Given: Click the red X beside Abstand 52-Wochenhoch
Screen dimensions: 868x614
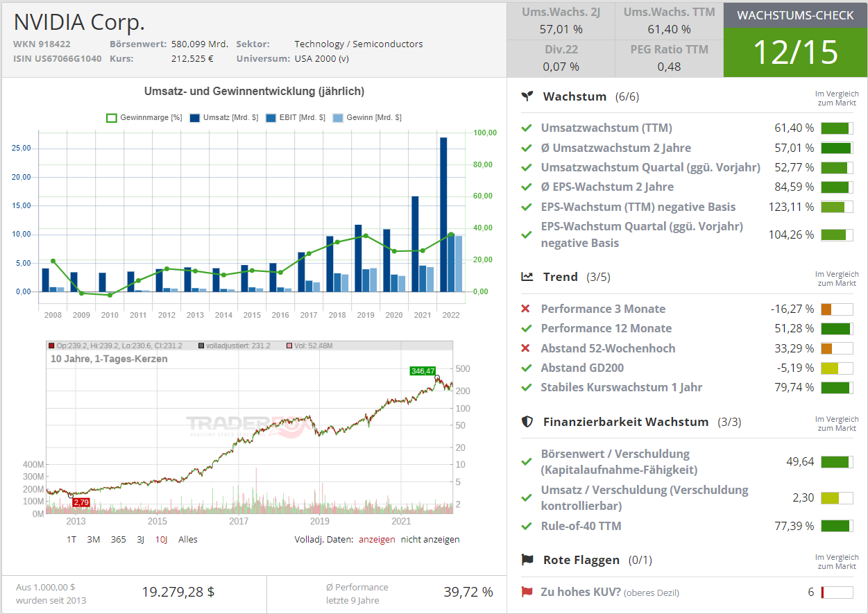Looking at the screenshot, I should [x=526, y=348].
